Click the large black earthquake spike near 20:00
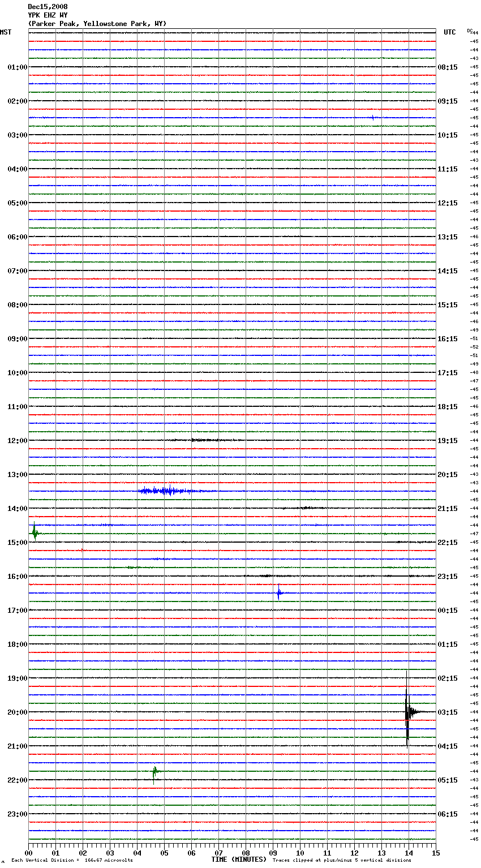481x868 pixels. click(407, 710)
